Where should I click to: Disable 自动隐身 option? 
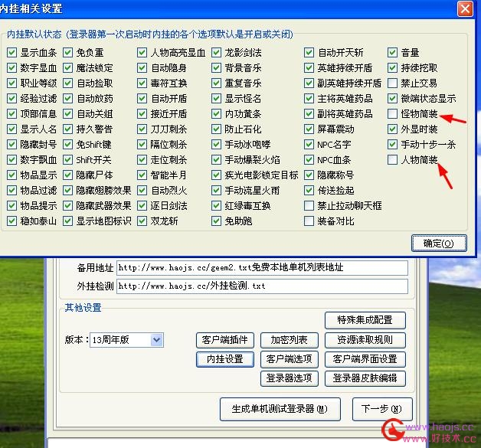(x=142, y=67)
